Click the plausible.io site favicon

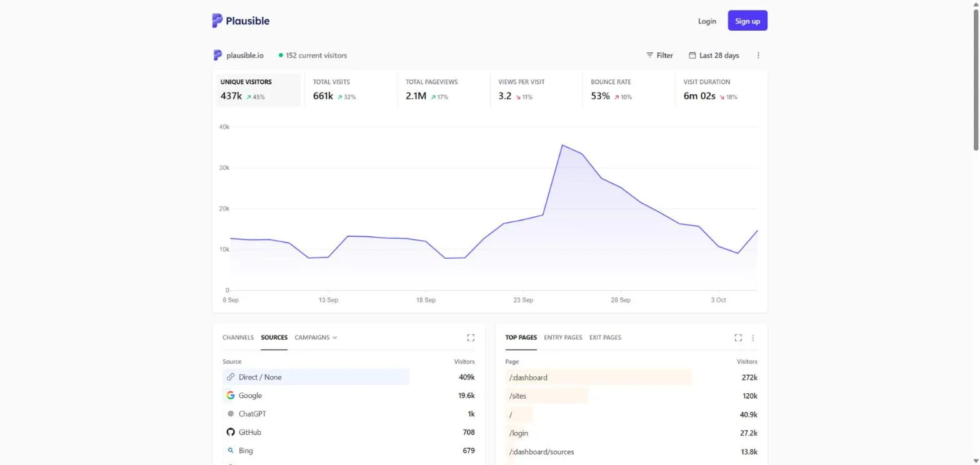[217, 55]
